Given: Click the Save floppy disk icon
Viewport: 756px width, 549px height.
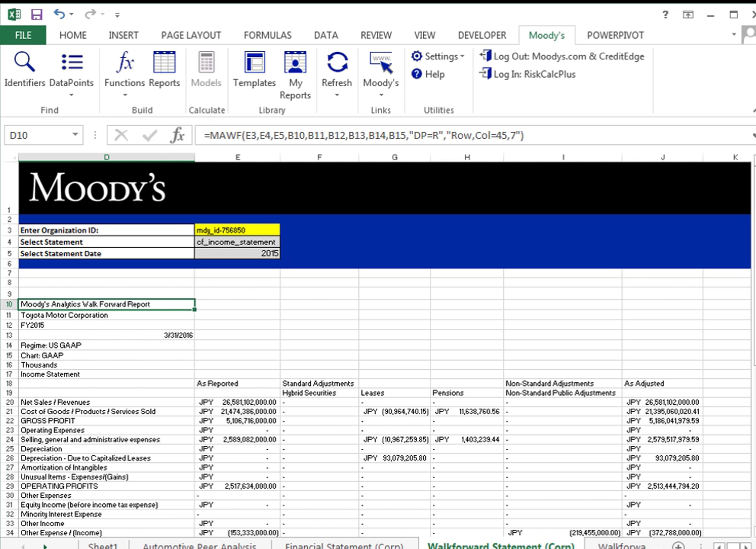Looking at the screenshot, I should pyautogui.click(x=36, y=14).
